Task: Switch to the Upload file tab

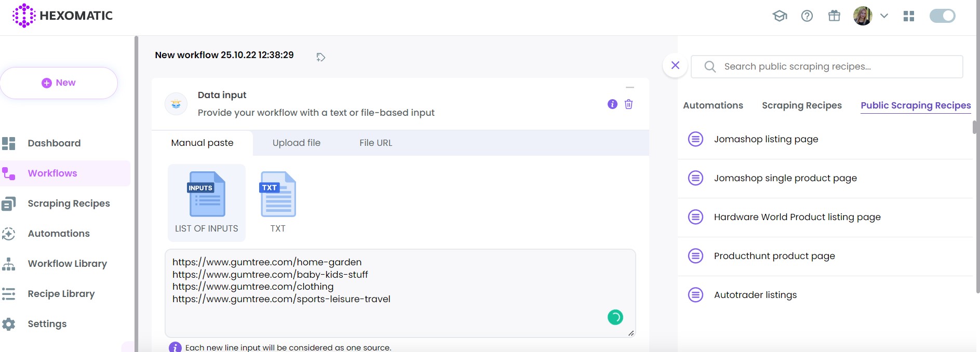Action: (x=297, y=143)
